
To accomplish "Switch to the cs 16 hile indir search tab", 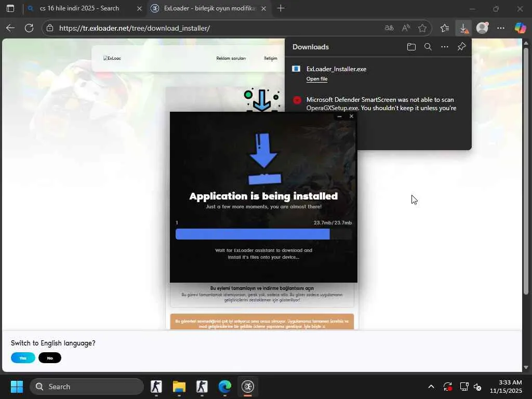I will [x=85, y=8].
